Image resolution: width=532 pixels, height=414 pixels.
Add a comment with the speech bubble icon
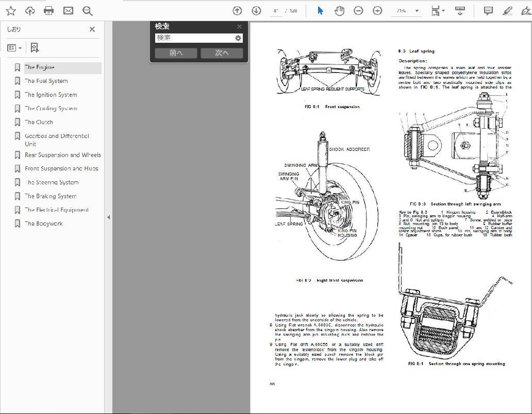(488, 11)
